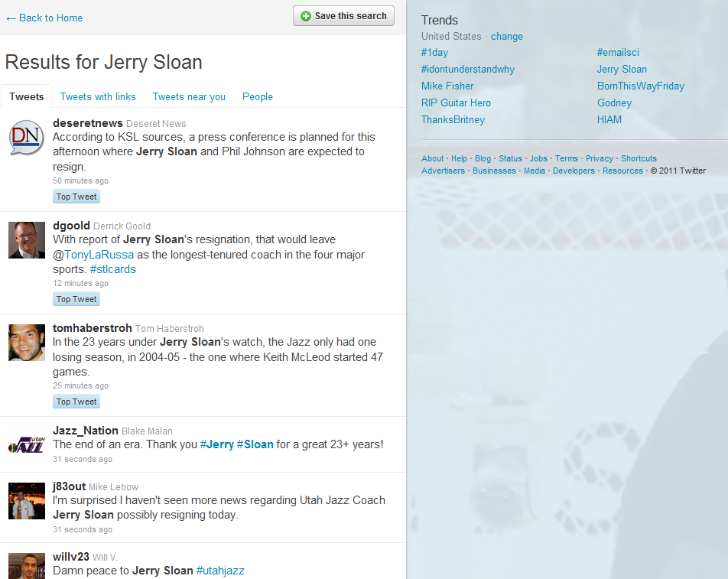Click the Trends heading

[x=439, y=20]
